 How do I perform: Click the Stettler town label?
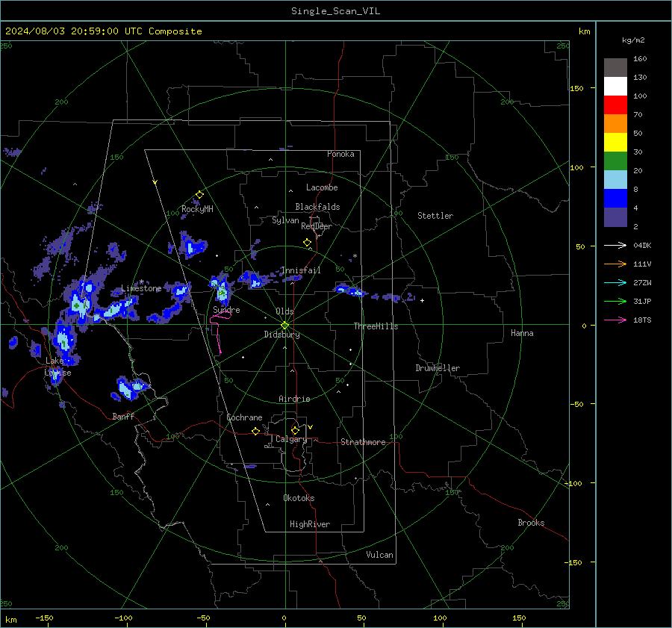[435, 216]
